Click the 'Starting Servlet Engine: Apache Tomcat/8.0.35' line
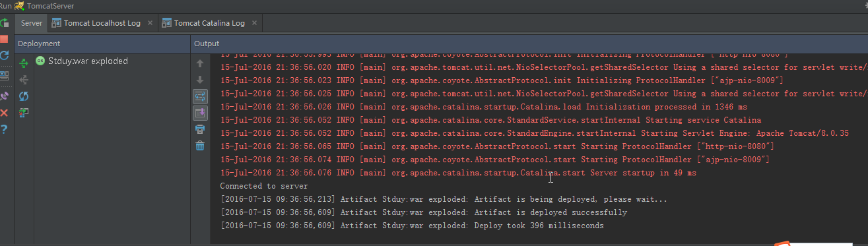 [535, 133]
